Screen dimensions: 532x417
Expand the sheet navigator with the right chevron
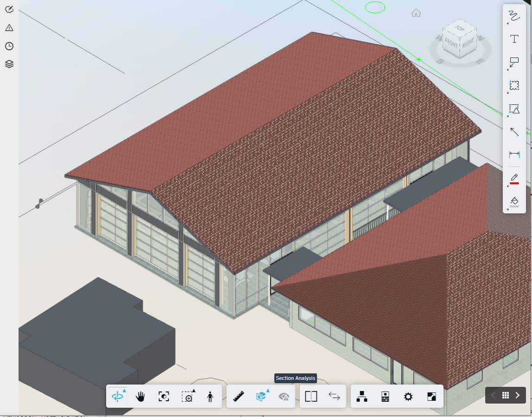518,395
